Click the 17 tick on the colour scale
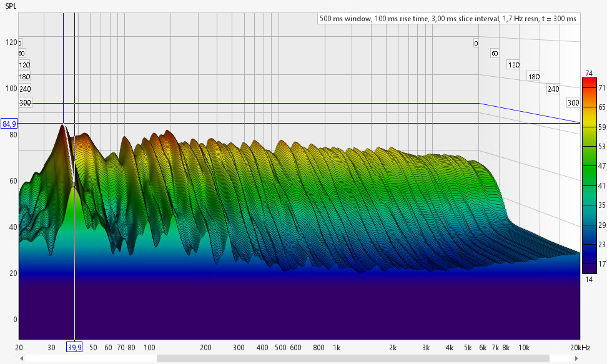The image size is (607, 364). coord(602,263)
